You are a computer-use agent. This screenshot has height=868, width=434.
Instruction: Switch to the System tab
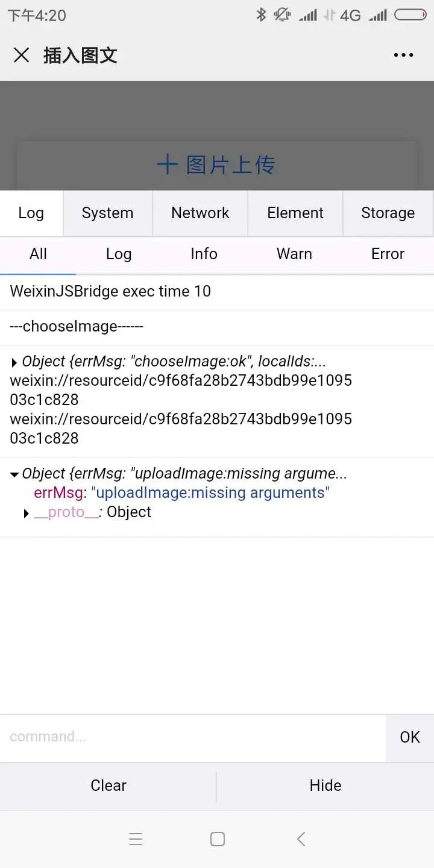click(x=107, y=213)
